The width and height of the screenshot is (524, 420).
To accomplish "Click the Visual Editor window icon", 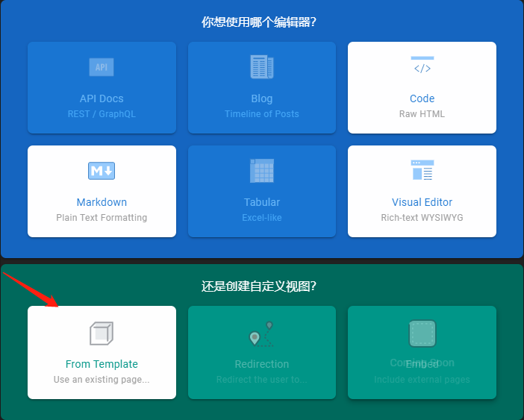I will coord(422,171).
